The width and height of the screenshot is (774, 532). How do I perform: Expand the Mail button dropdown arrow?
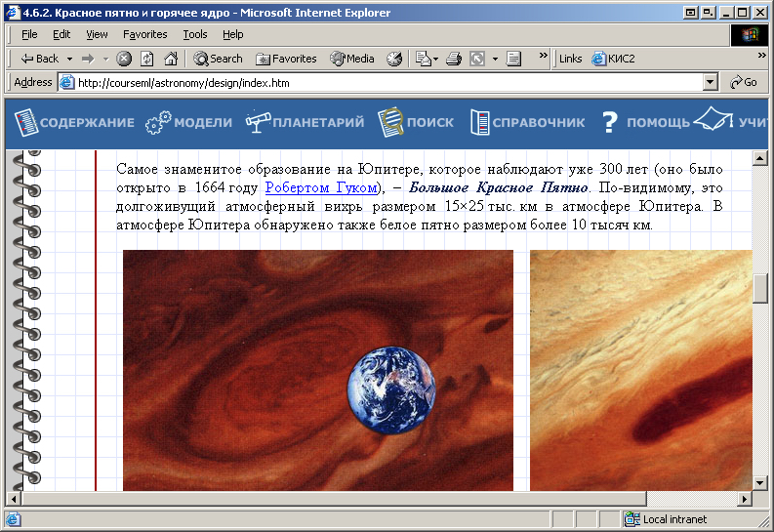pos(435,59)
